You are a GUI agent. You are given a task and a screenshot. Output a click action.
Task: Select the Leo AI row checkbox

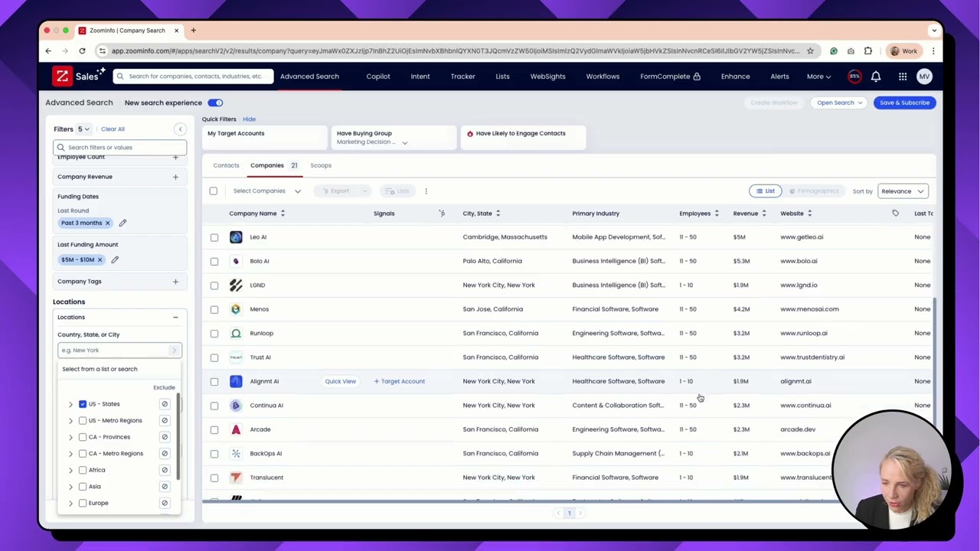214,237
